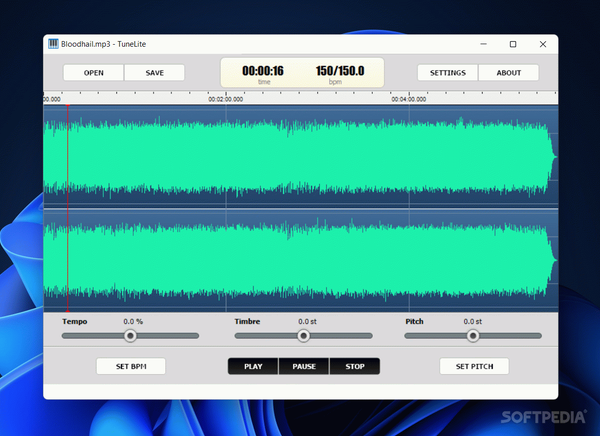Click the upper channel waveform
Viewport: 600px width, 436px height.
click(300, 157)
